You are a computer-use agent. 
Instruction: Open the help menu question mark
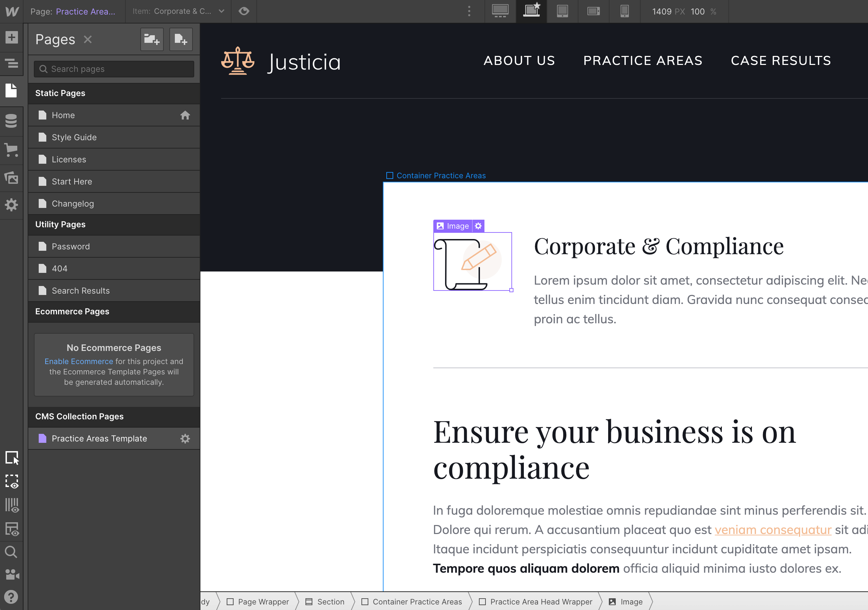pyautogui.click(x=11, y=597)
